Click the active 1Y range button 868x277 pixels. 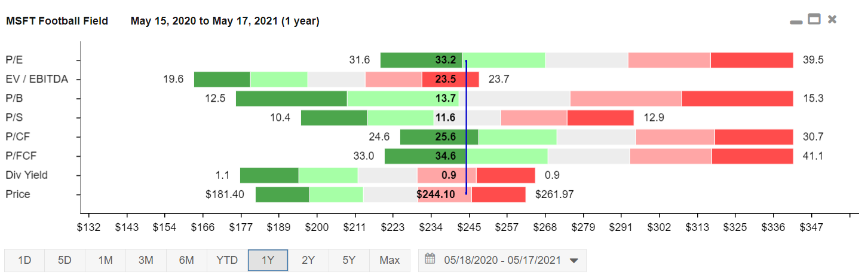point(268,260)
